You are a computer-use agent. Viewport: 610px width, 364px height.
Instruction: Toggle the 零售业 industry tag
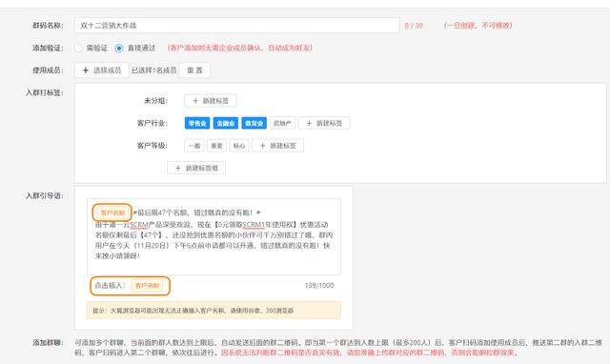[x=197, y=123]
